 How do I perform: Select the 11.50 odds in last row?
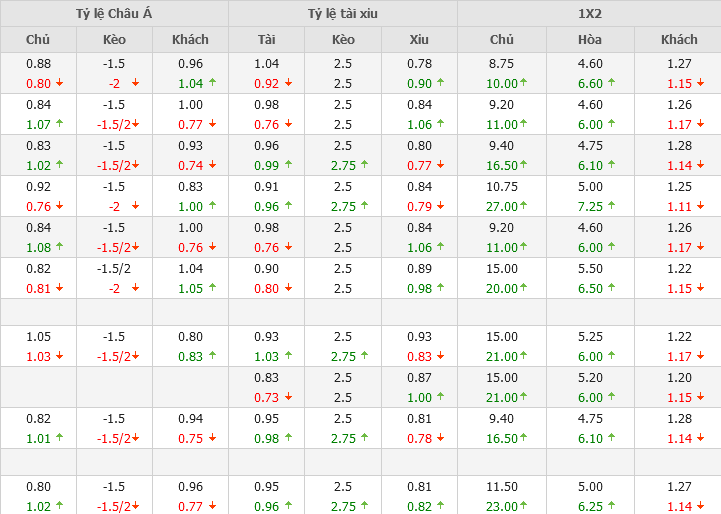coord(502,486)
